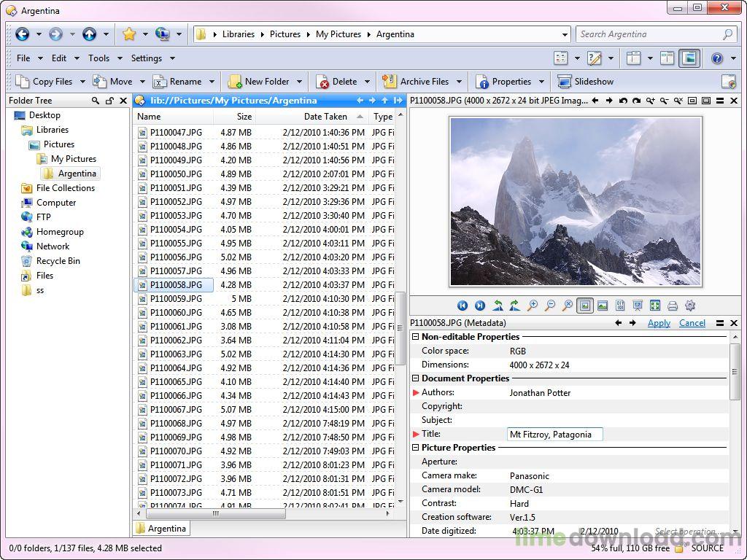Viewport: 747px width, 560px height.
Task: Cancel the metadata edits
Action: coord(692,323)
